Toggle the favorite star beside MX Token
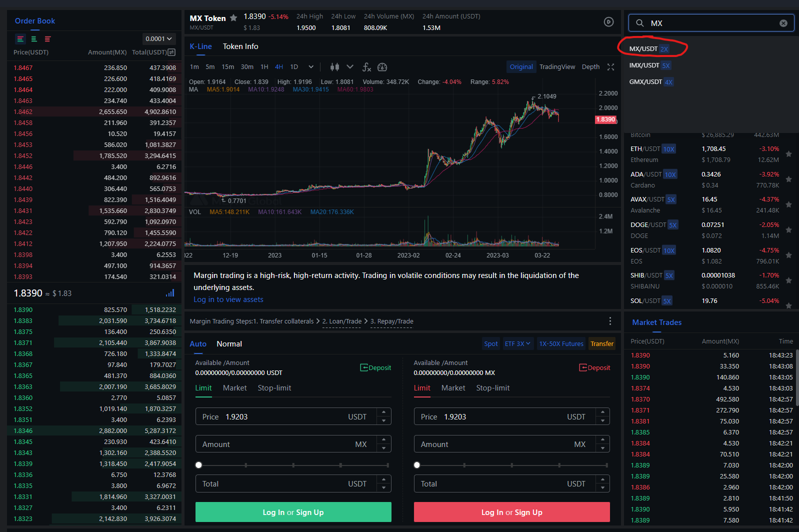Viewport: 799px width, 532px height. 233,18
